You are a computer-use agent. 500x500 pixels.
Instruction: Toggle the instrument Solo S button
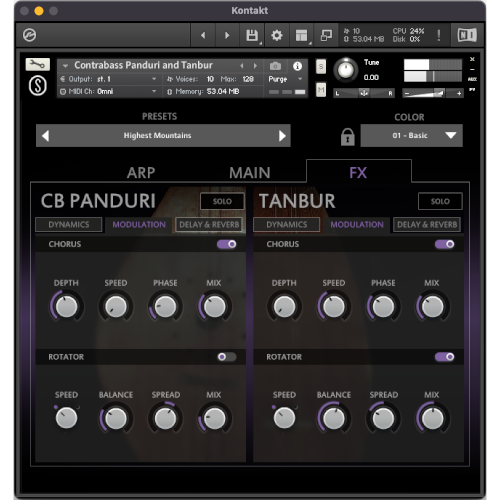[321, 66]
